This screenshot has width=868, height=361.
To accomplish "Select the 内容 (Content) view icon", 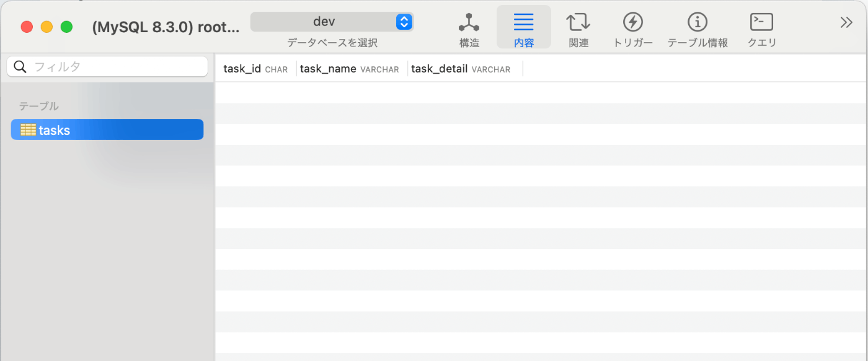I will 523,23.
